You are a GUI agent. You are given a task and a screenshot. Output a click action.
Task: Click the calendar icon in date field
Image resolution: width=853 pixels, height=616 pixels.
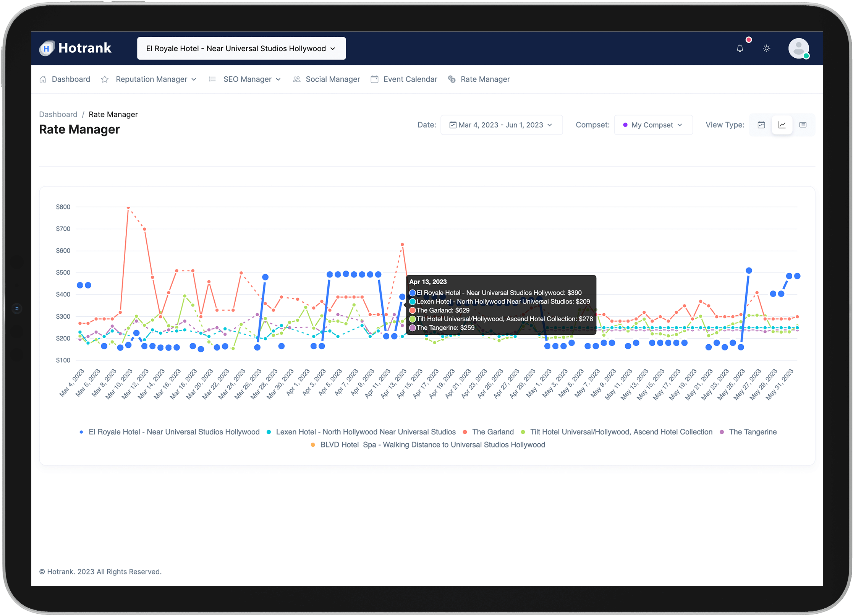click(453, 125)
